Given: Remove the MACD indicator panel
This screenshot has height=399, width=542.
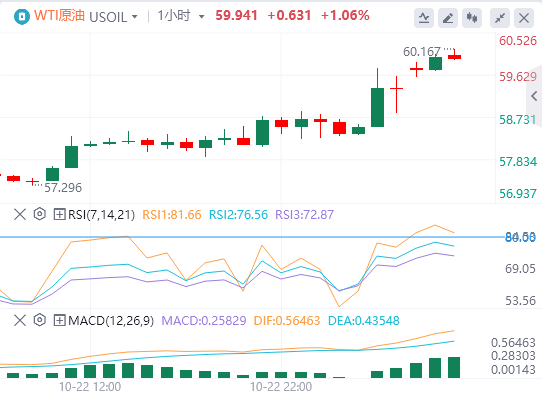Looking at the screenshot, I should (20, 320).
